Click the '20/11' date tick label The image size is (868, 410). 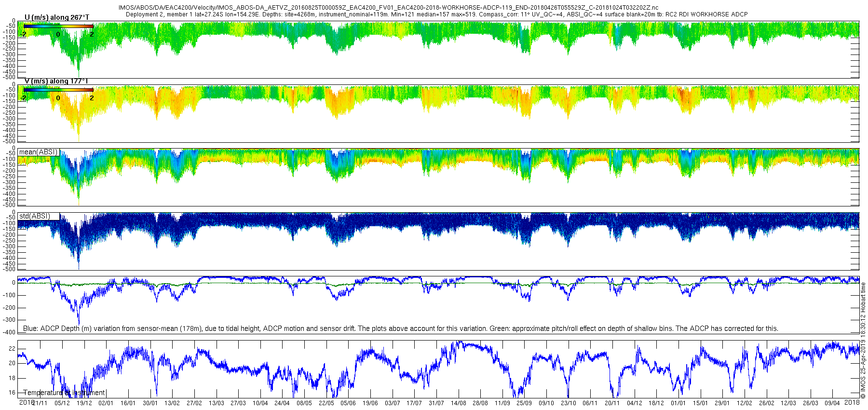612,403
